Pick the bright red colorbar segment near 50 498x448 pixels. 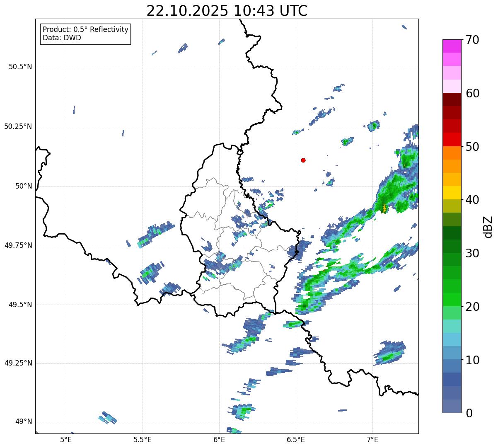(x=452, y=140)
